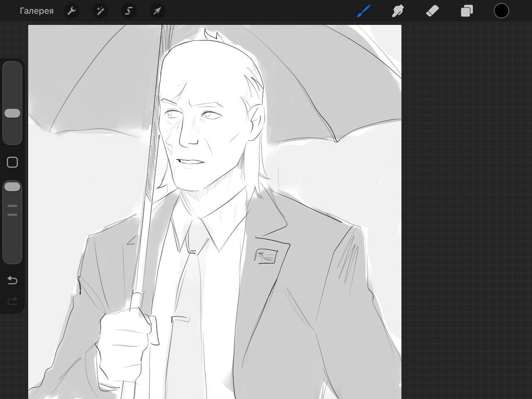
Task: Select the Eraser tool
Action: (x=432, y=11)
